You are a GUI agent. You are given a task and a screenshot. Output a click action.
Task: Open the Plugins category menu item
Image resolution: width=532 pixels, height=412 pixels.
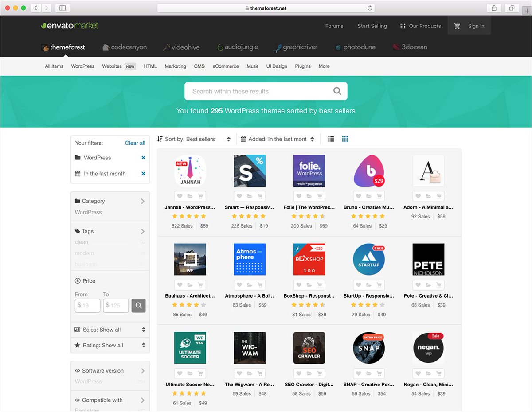coord(303,66)
